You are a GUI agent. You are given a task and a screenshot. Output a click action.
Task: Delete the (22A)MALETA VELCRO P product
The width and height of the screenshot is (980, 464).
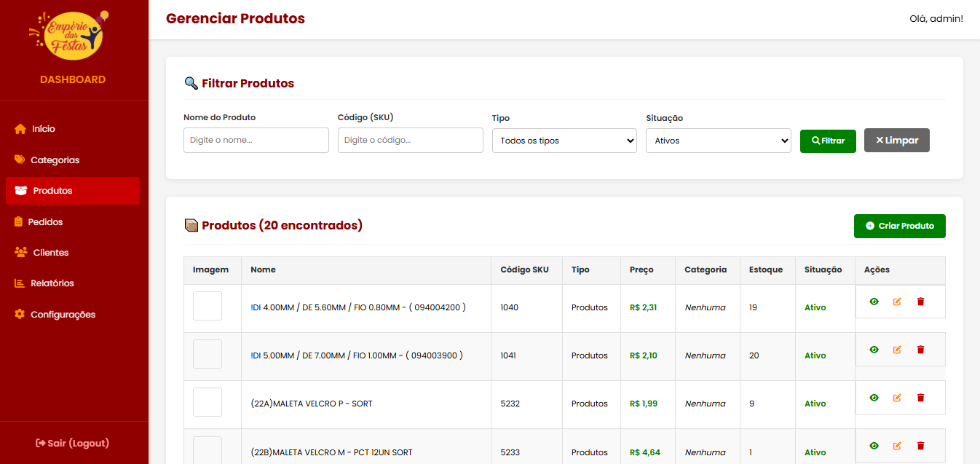click(x=920, y=398)
